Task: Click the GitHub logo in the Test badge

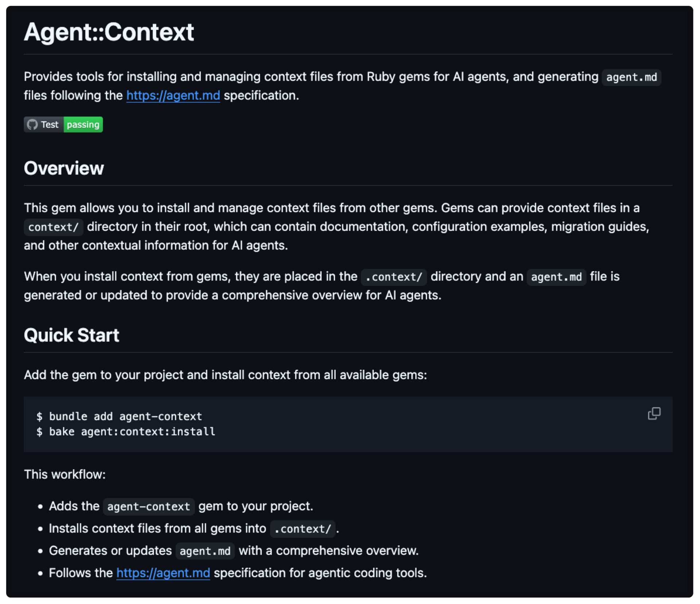Action: pyautogui.click(x=32, y=125)
